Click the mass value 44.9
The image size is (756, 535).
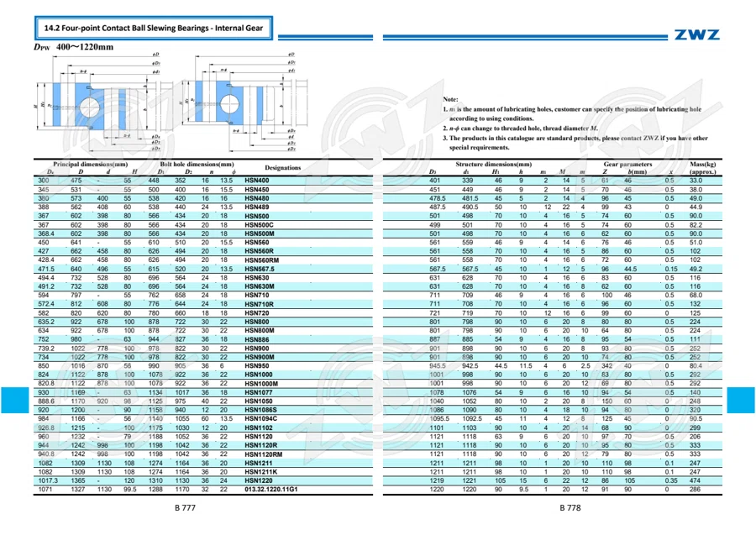coord(696,207)
